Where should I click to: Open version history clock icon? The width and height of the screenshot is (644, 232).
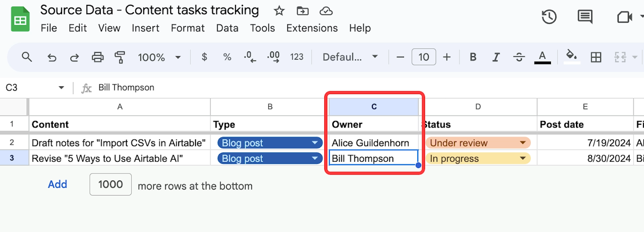pos(549,17)
